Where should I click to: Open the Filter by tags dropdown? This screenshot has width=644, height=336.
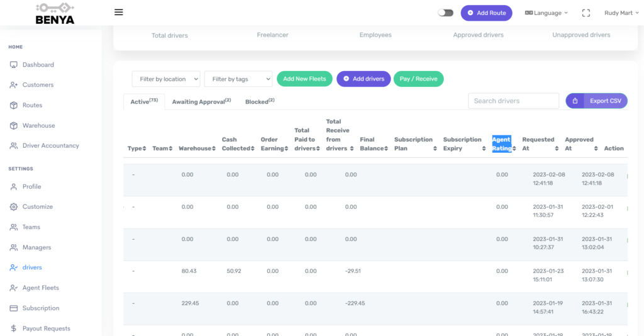point(238,79)
